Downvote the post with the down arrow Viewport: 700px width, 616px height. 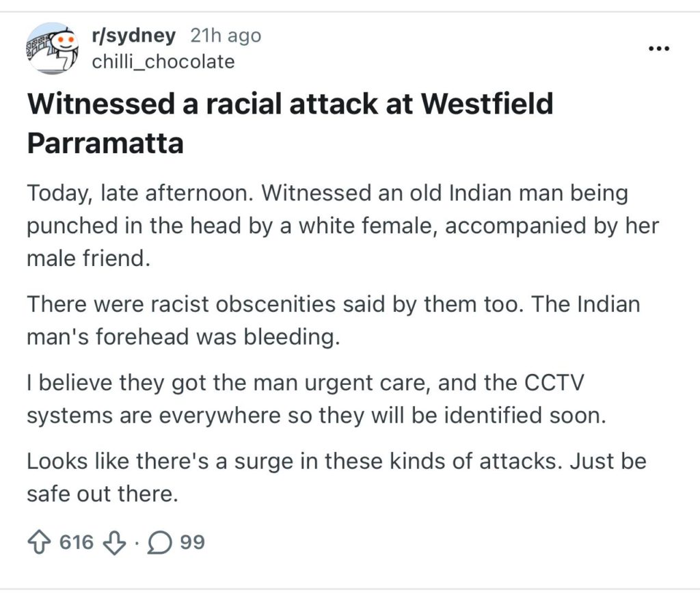coord(113,543)
